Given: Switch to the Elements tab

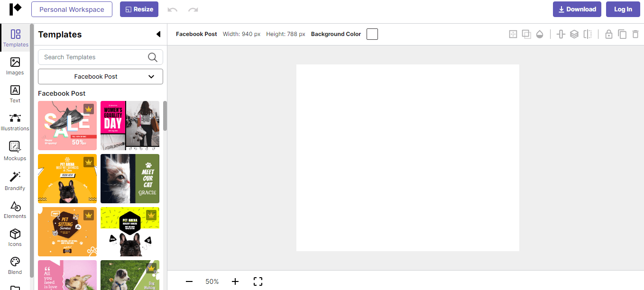Looking at the screenshot, I should point(15,210).
